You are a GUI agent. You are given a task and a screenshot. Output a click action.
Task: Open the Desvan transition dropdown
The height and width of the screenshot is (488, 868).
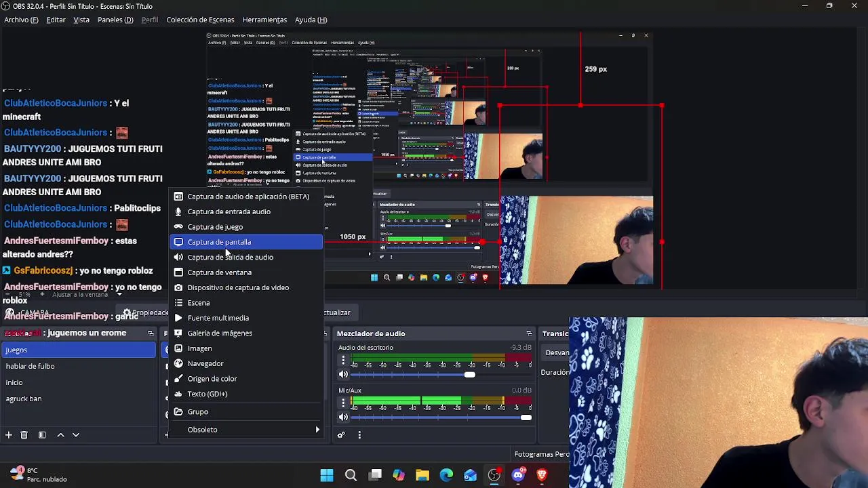[557, 352]
